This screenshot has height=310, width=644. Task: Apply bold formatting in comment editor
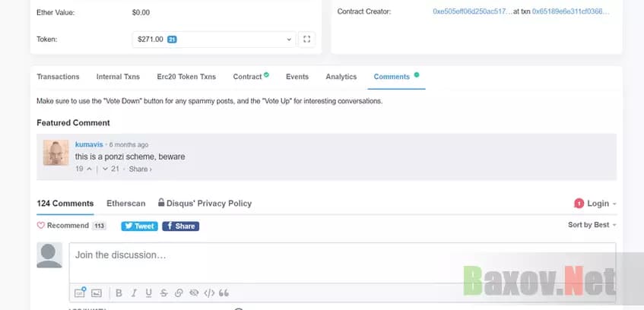click(x=119, y=293)
